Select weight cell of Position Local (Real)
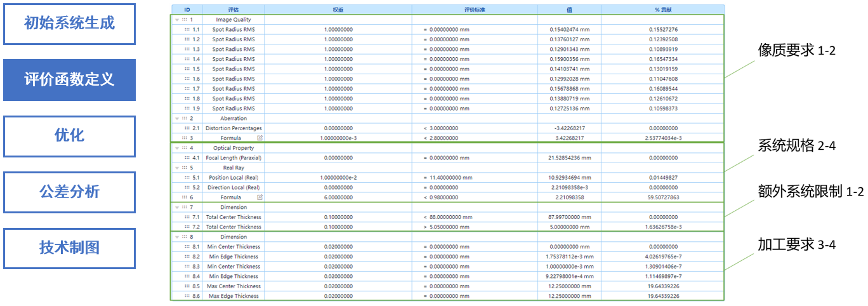 coord(338,178)
